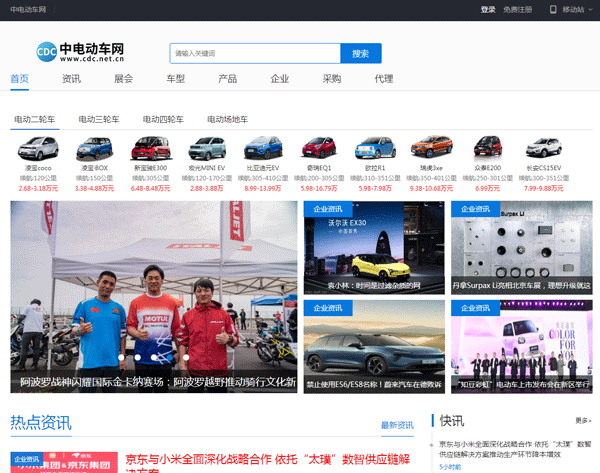Expand the 移动站 dropdown arrow

(590, 10)
